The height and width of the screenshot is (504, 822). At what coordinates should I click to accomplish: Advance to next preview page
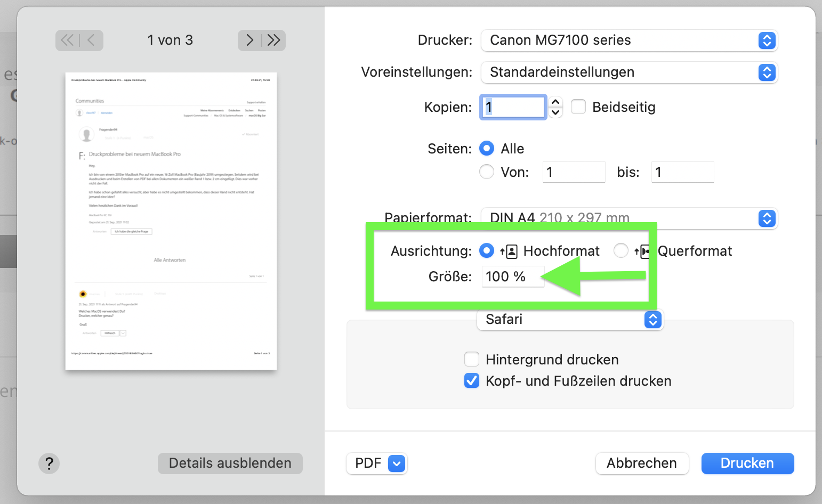(x=249, y=40)
